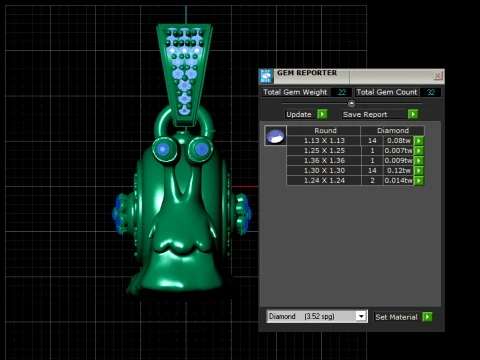Click the green Set Material arrow
480x360 pixels.
click(x=427, y=317)
